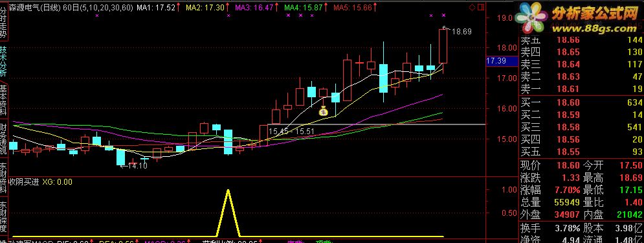Open the 基本资料 sidebar tab
The height and width of the screenshot is (243, 644).
pos(4,100)
